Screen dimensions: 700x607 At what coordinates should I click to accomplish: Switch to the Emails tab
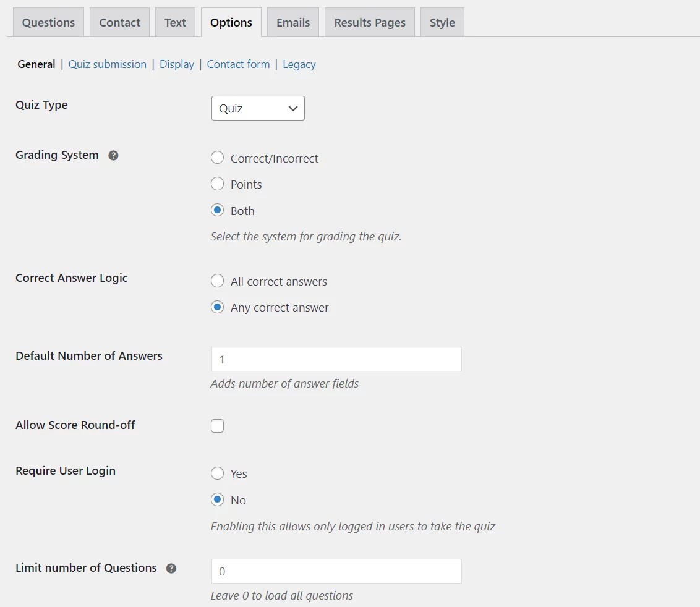292,22
